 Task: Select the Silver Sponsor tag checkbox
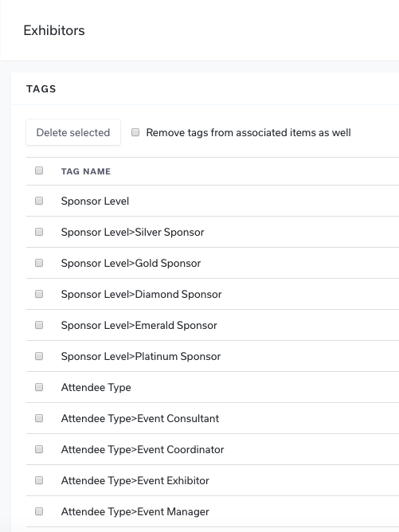point(39,232)
